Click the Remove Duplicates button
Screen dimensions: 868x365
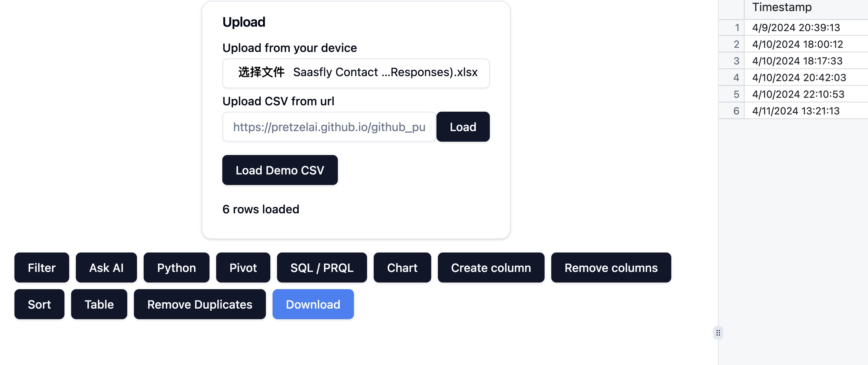tap(200, 304)
